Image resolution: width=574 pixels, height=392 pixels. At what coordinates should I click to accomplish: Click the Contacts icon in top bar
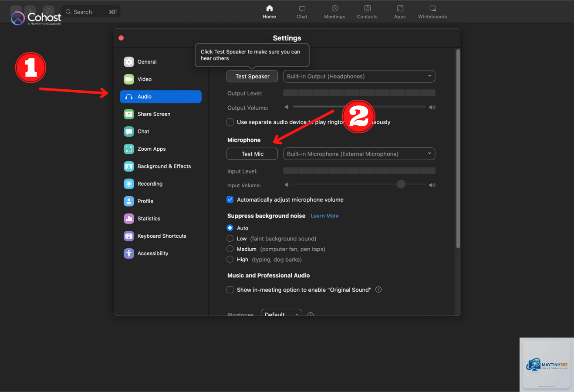(368, 8)
